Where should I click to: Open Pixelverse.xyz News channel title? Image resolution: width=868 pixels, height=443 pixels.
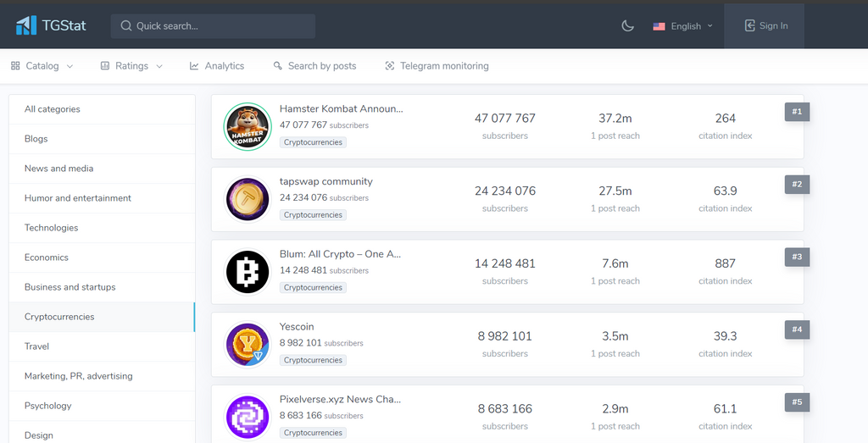(340, 399)
